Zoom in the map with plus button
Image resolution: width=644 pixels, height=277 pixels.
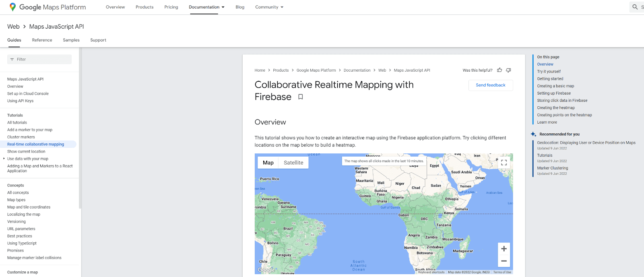(504, 249)
